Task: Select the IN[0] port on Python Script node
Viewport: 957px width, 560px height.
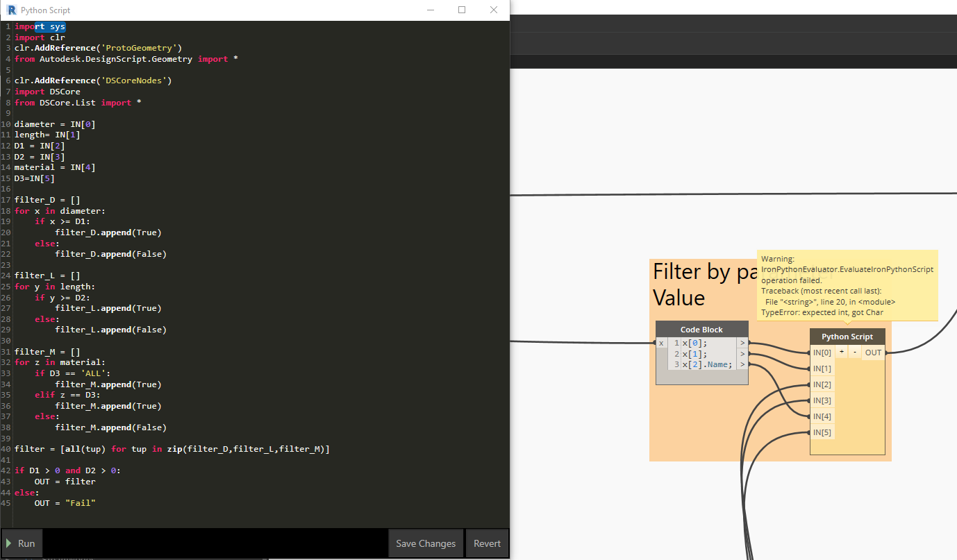Action: (822, 353)
